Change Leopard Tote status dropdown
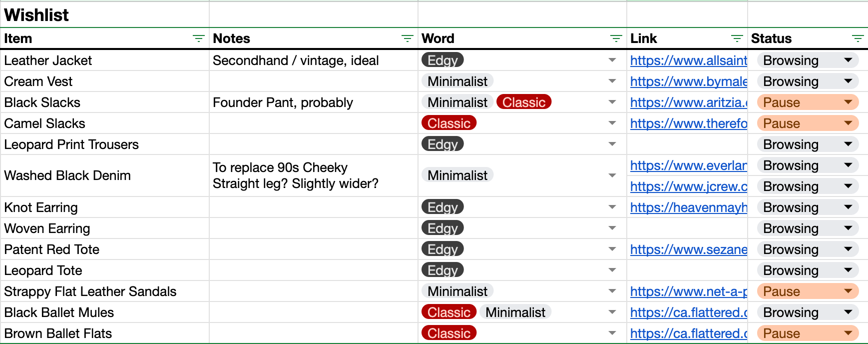 808,270
